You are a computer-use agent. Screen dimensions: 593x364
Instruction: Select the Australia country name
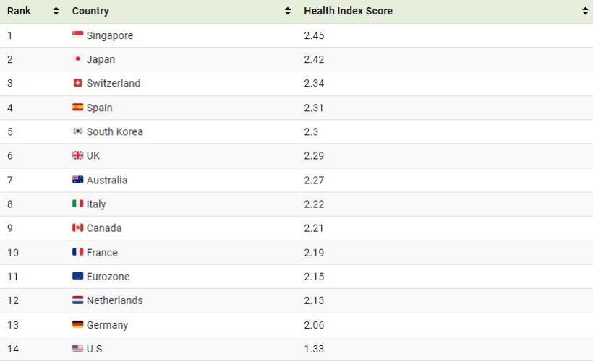click(107, 180)
